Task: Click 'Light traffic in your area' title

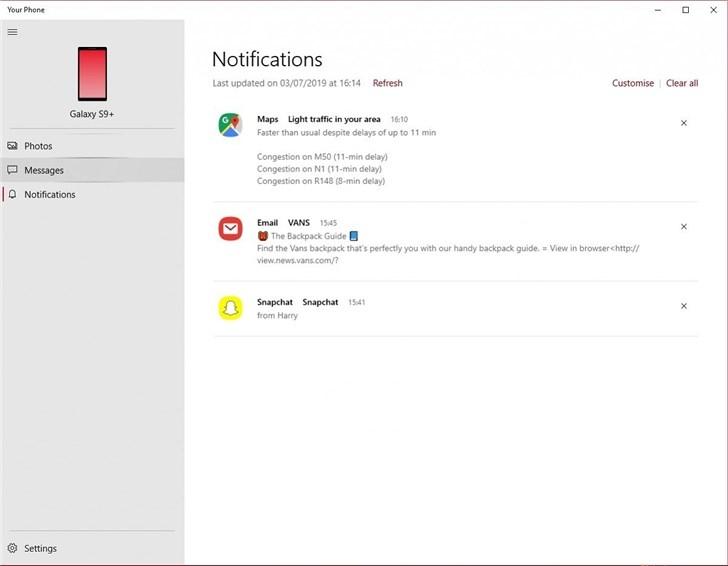Action: click(334, 119)
